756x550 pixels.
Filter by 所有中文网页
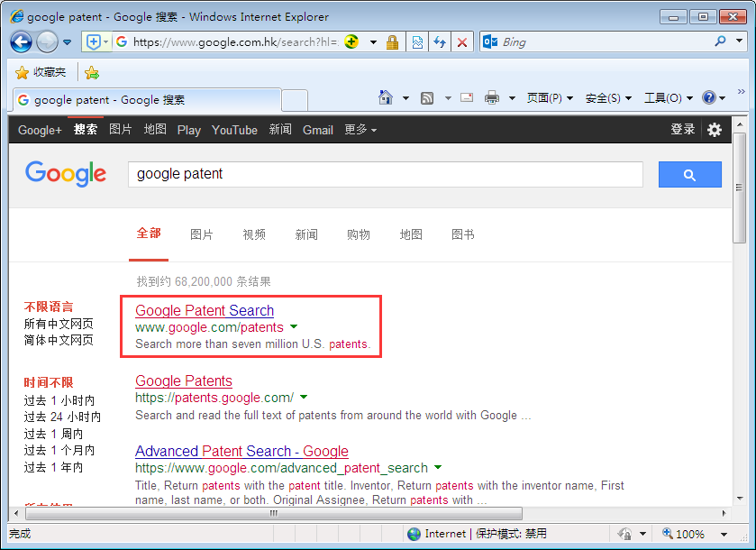[x=59, y=324]
